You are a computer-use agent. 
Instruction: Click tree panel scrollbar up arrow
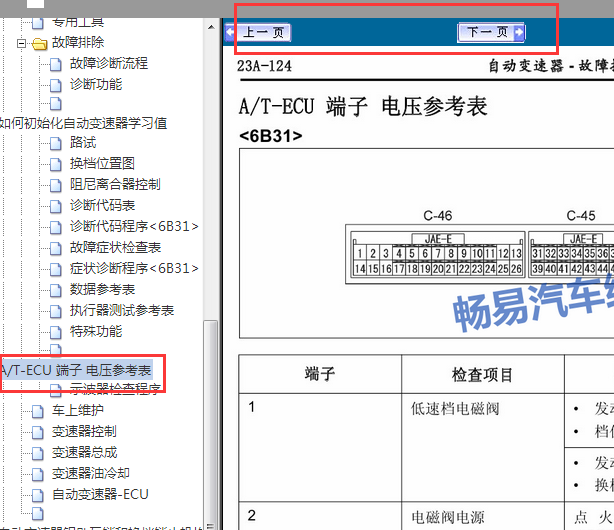(211, 27)
